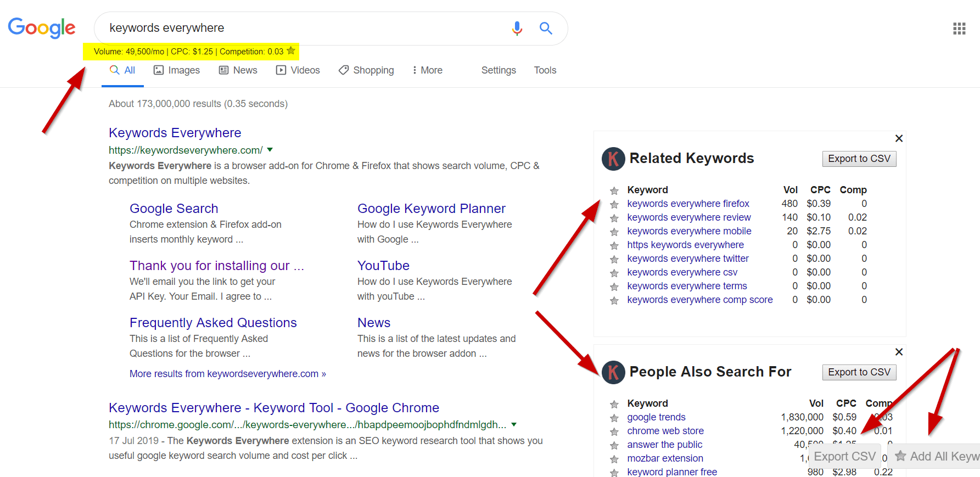The height and width of the screenshot is (477, 980).
Task: Star 'keywords everywhere firefox' keyword
Action: coord(614,204)
